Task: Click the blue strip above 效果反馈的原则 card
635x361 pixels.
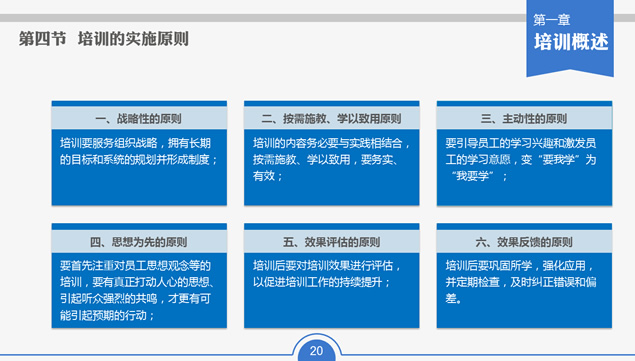Action: [524, 226]
